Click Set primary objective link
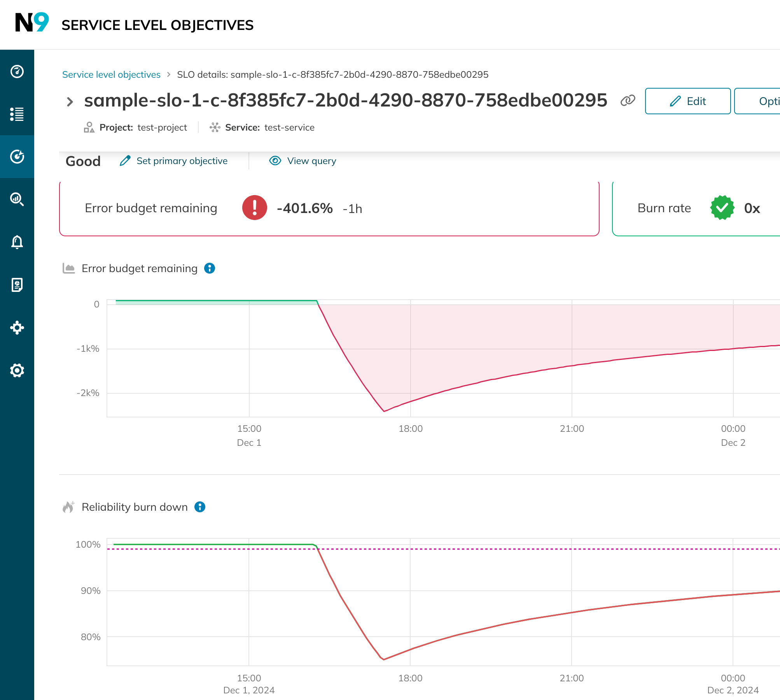The height and width of the screenshot is (700, 780). click(x=182, y=161)
